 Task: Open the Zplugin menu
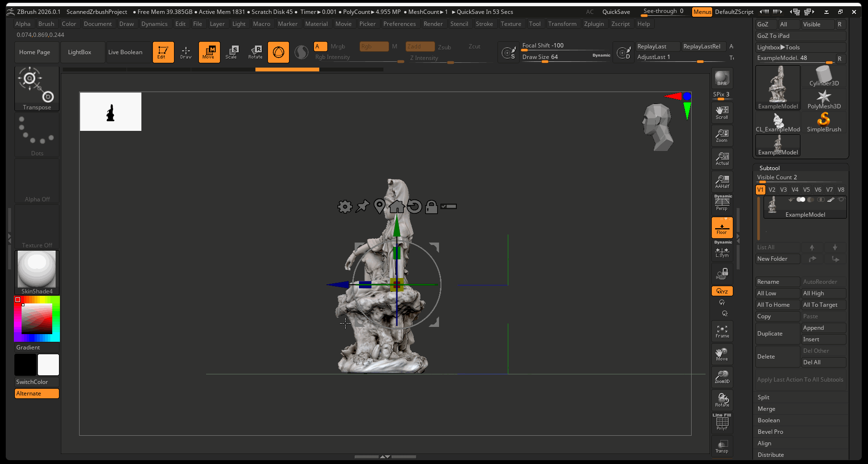click(x=593, y=24)
